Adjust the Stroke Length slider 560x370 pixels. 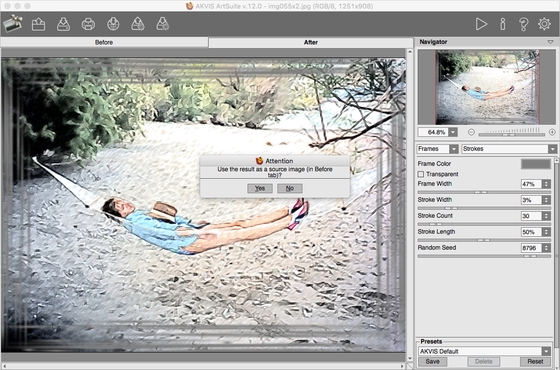pos(484,240)
